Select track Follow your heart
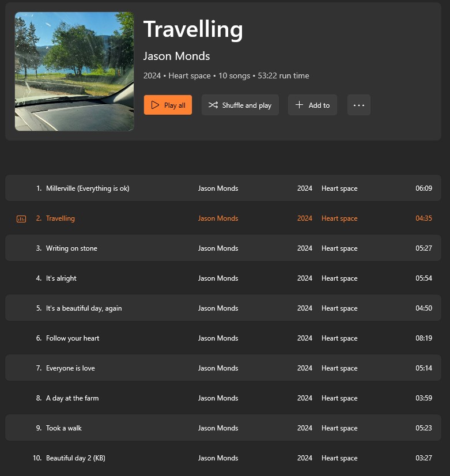Viewport: 450px width, 476px height. [73, 338]
